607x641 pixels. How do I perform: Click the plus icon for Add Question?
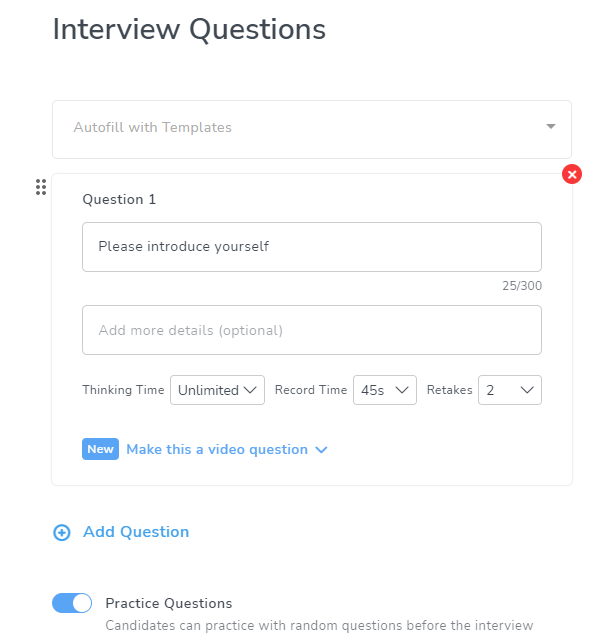tap(62, 533)
